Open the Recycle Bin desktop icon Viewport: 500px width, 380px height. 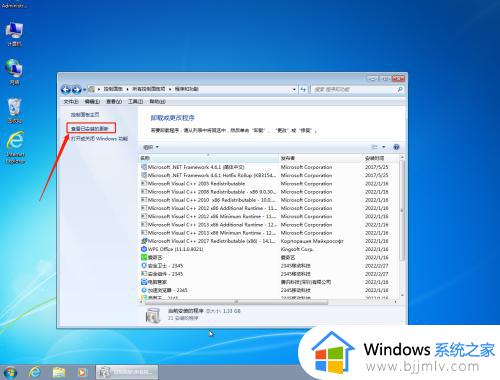14,111
